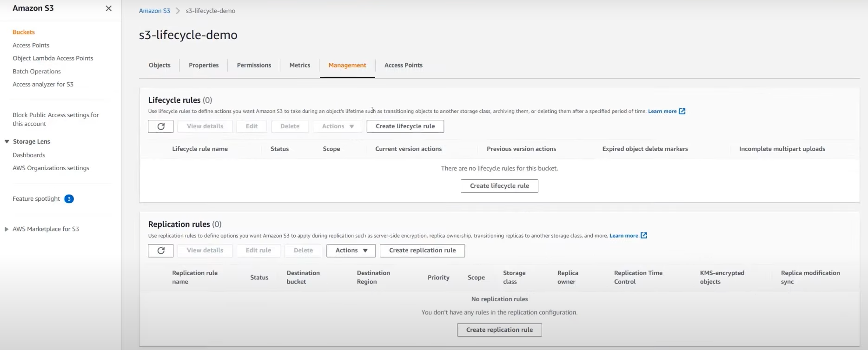Click the lifecycle Status column header
Screen dimensions: 868x350
[279, 149]
